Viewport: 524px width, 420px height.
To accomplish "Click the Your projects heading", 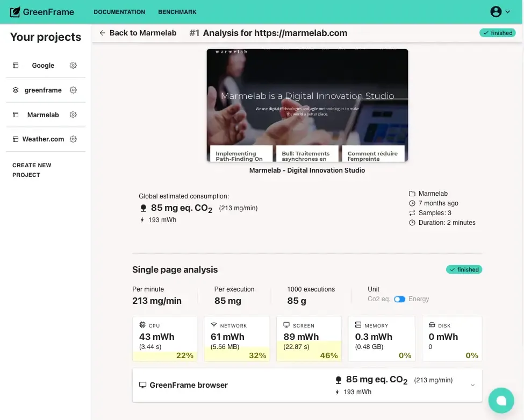I will click(46, 37).
